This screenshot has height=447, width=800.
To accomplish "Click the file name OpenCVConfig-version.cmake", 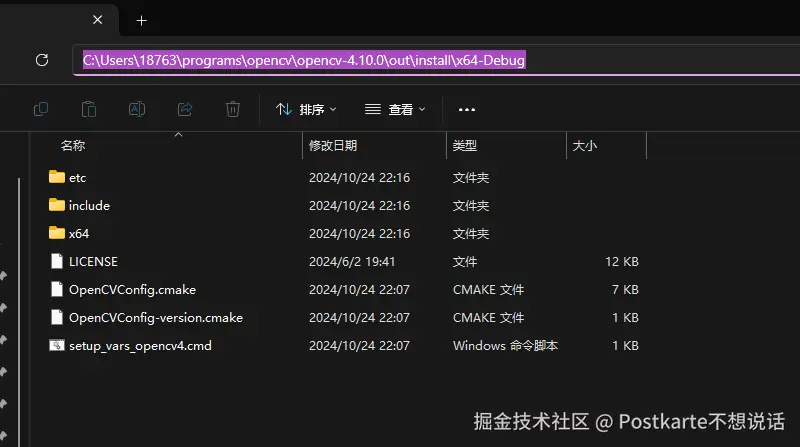I will click(156, 318).
